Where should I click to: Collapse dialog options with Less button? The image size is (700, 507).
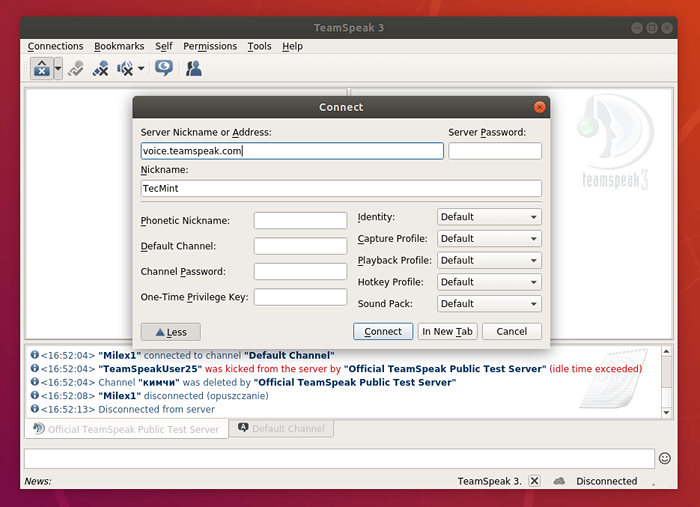point(170,332)
